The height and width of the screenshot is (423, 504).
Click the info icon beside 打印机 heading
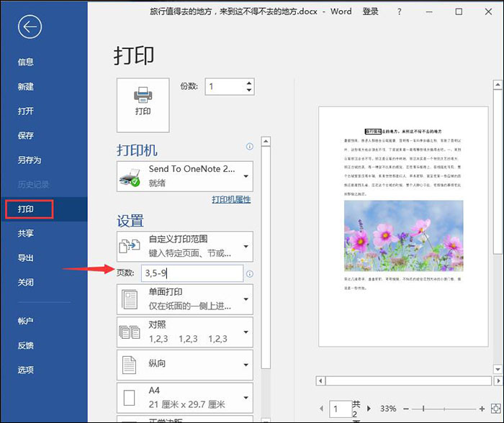(250, 146)
